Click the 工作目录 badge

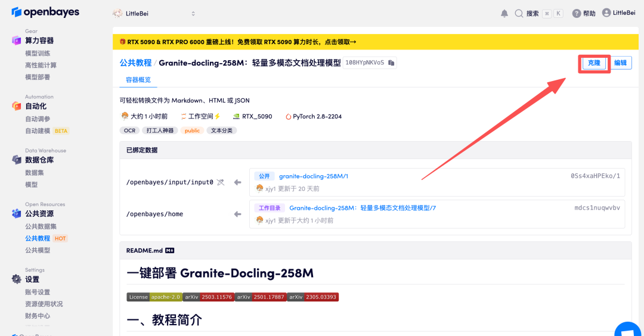coord(270,208)
